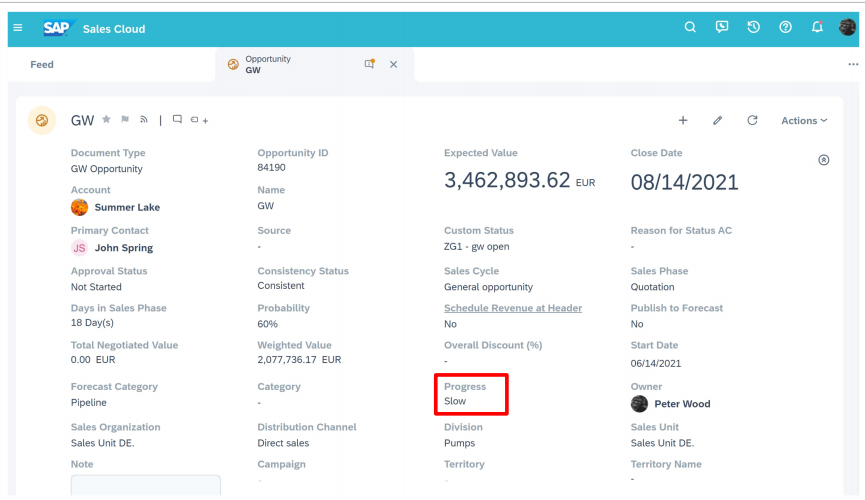Click the Total Negotiated Value 0.00 EUR
Screen dimensions: 865x500
click(x=93, y=360)
